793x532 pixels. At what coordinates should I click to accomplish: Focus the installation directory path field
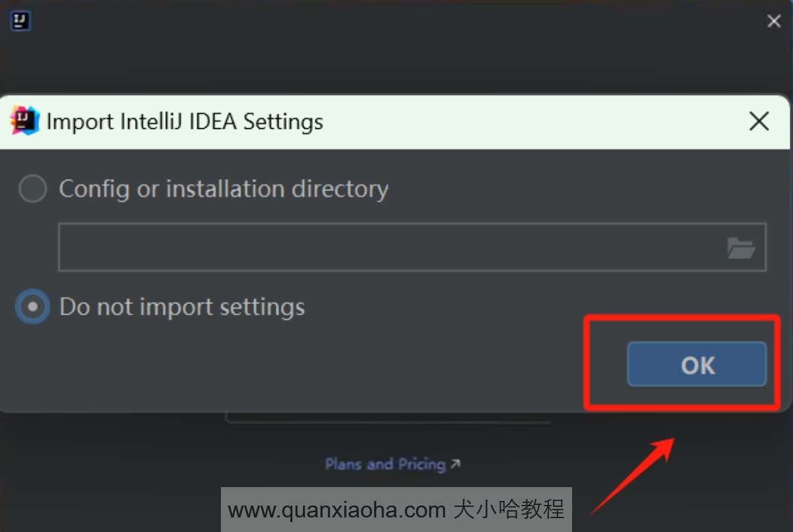coord(412,247)
